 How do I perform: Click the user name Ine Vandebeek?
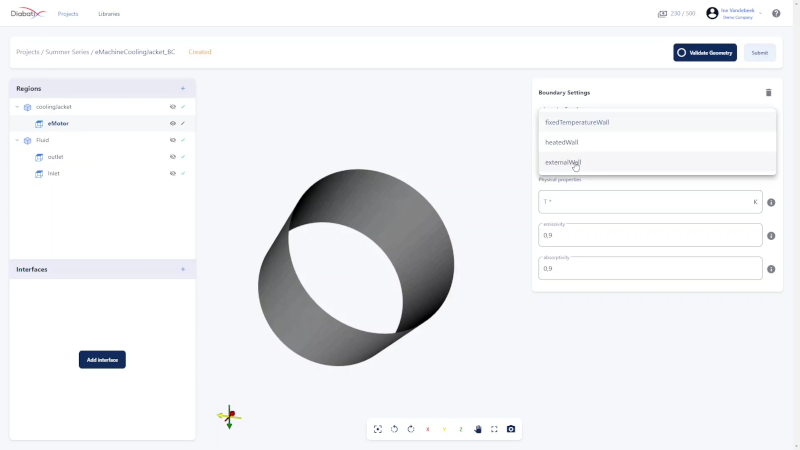click(x=737, y=10)
